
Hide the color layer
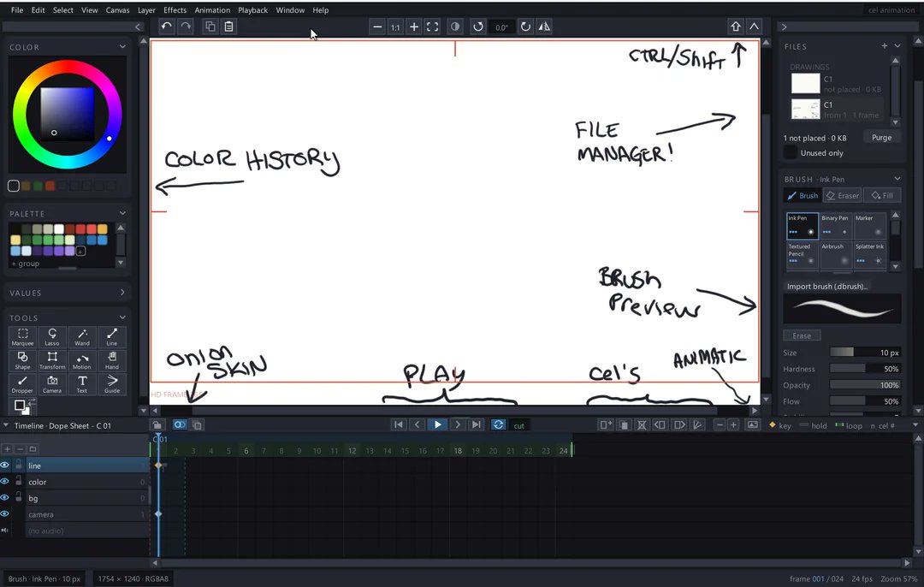tap(5, 482)
